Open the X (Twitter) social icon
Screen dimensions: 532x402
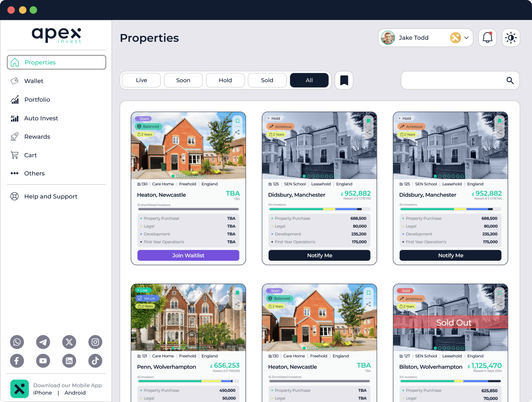tap(69, 342)
